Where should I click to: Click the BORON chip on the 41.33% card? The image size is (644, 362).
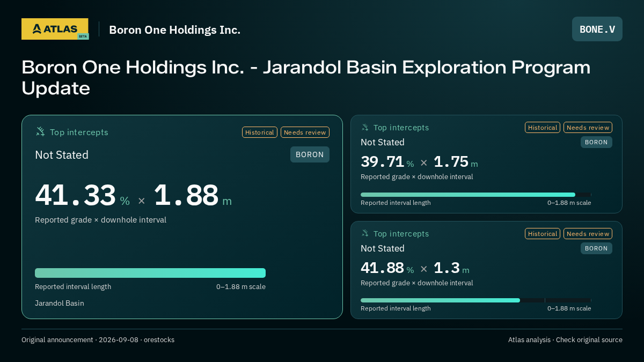(x=310, y=154)
